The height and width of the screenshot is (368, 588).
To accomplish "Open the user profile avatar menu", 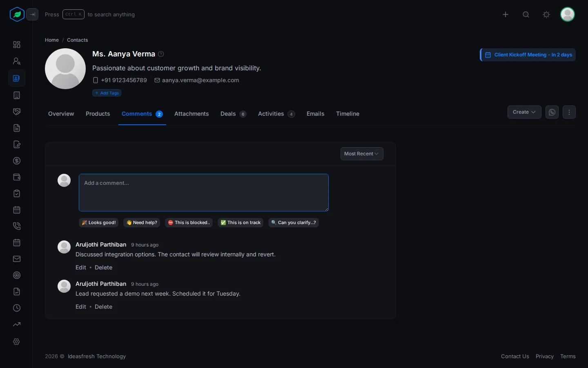I will click(x=568, y=14).
